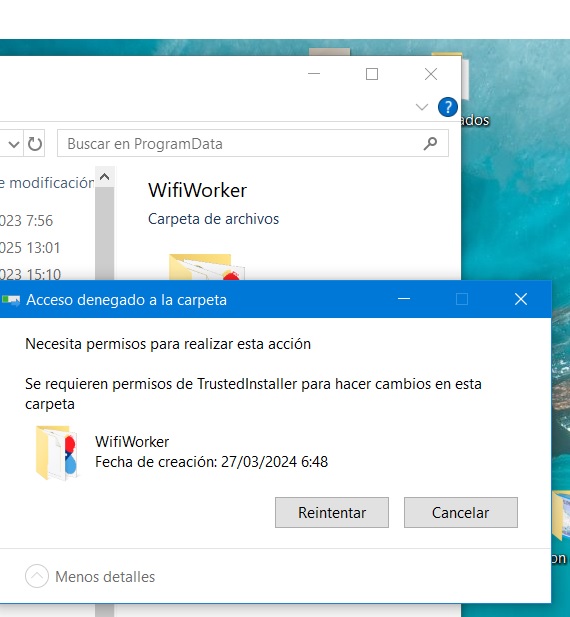Screen dimensions: 570x617
Task: Click the scrollbar up arrow in file list
Action: point(105,177)
